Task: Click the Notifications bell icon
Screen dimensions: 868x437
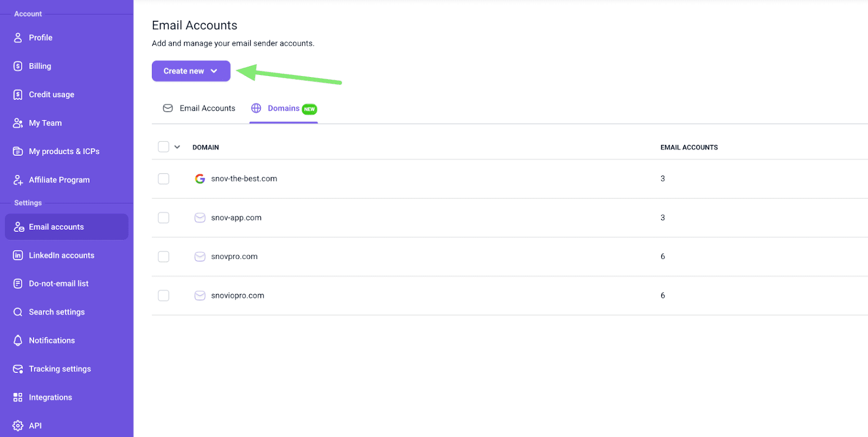Action: click(x=18, y=340)
